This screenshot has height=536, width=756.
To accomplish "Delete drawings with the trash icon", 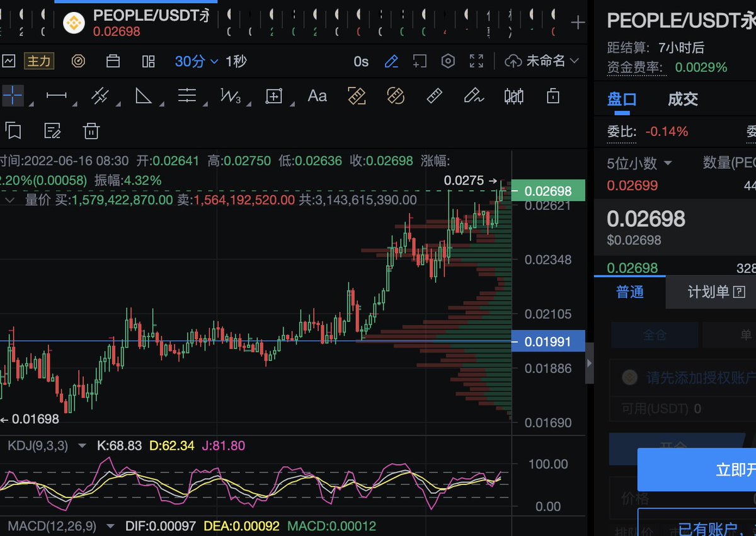I will coord(91,130).
